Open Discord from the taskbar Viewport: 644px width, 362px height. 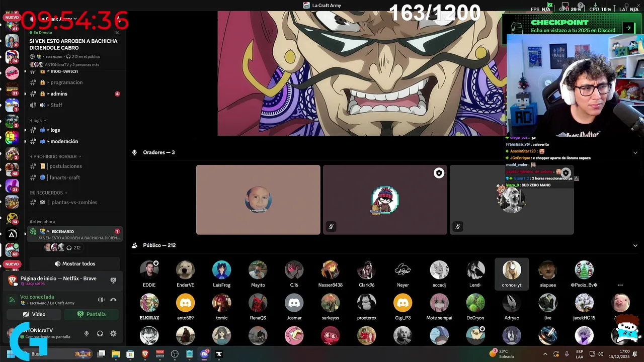pyautogui.click(x=204, y=354)
